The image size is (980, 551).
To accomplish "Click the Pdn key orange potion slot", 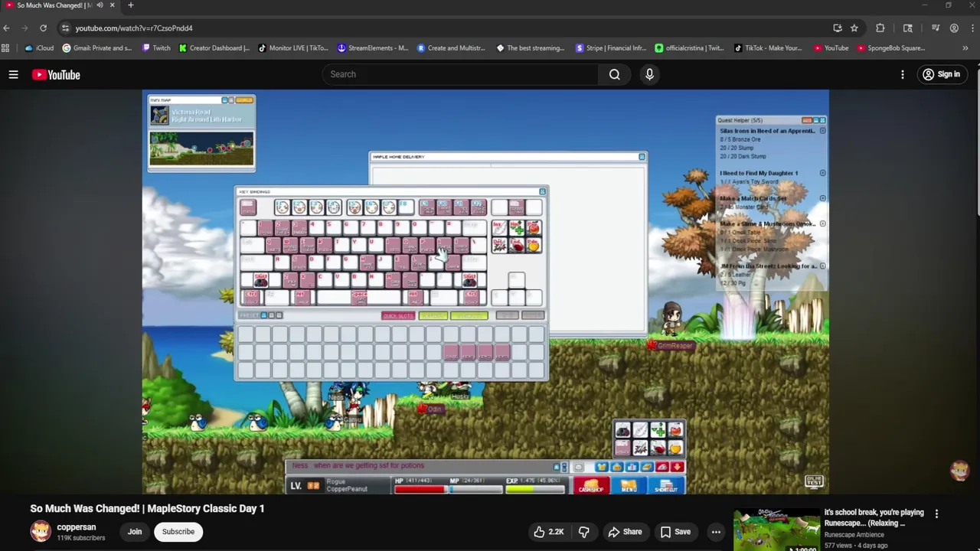I will pyautogui.click(x=534, y=245).
